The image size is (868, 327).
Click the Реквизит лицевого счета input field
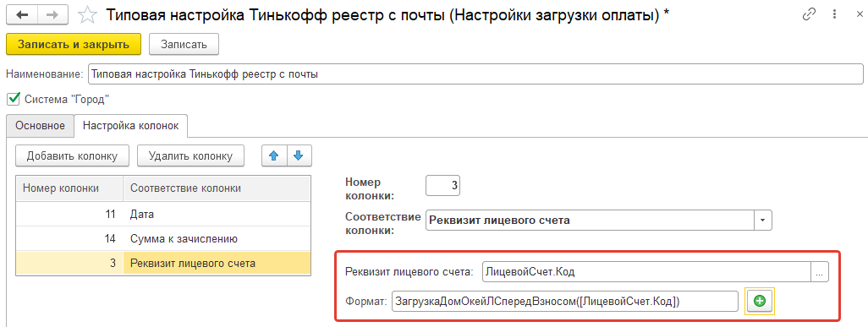point(646,272)
